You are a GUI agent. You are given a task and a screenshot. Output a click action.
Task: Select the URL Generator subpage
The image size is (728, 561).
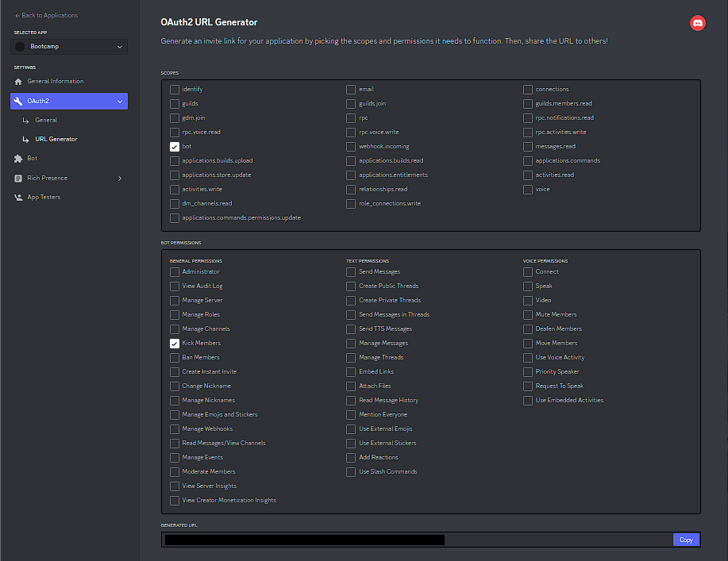click(56, 139)
